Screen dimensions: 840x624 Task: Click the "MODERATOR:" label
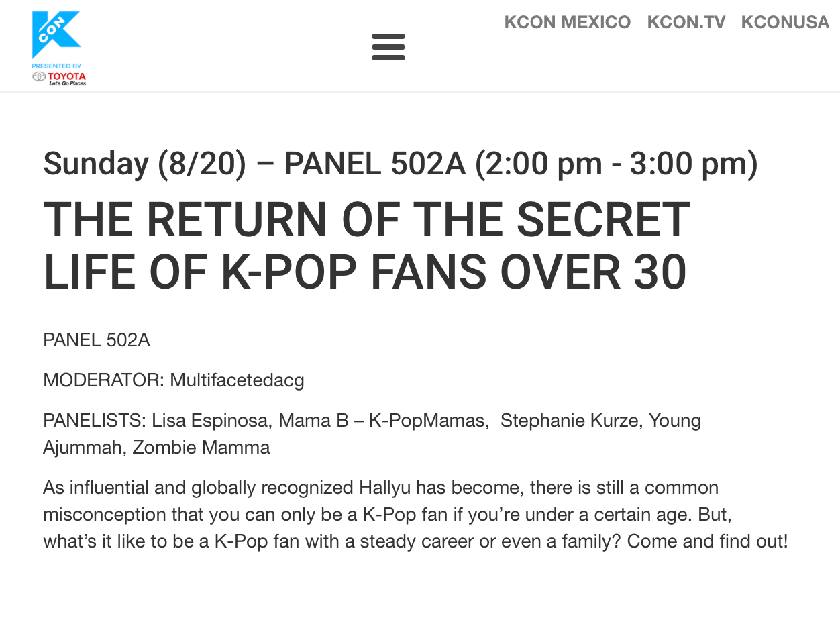(103, 380)
